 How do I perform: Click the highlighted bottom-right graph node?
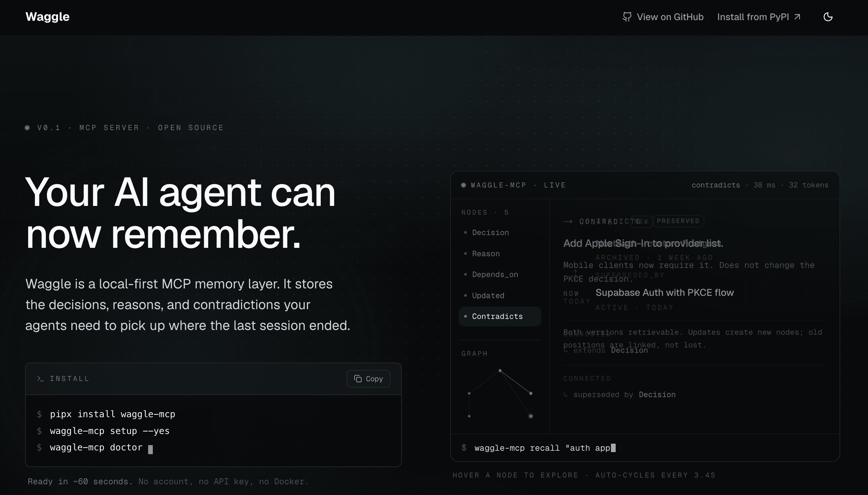531,416
